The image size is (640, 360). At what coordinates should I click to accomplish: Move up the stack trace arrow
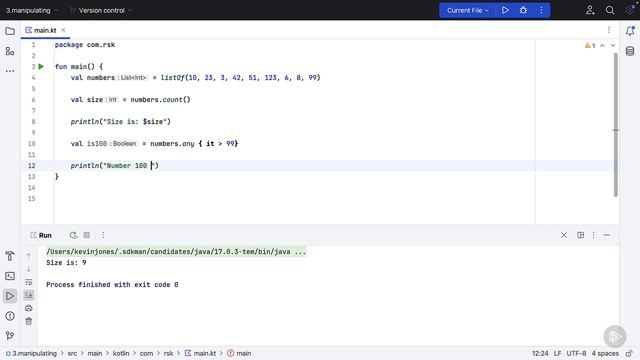pos(29,256)
